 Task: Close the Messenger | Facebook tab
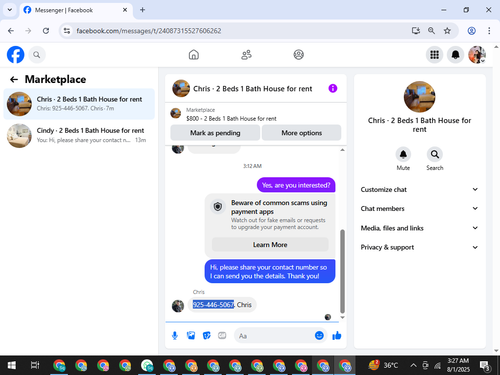[x=125, y=10]
